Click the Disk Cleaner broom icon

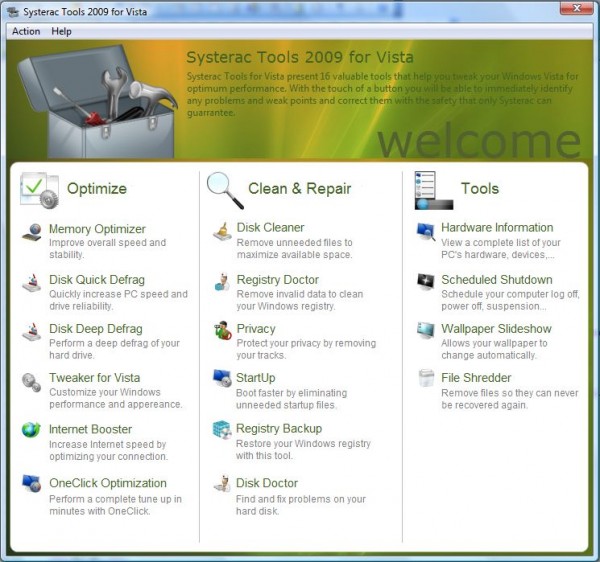222,231
